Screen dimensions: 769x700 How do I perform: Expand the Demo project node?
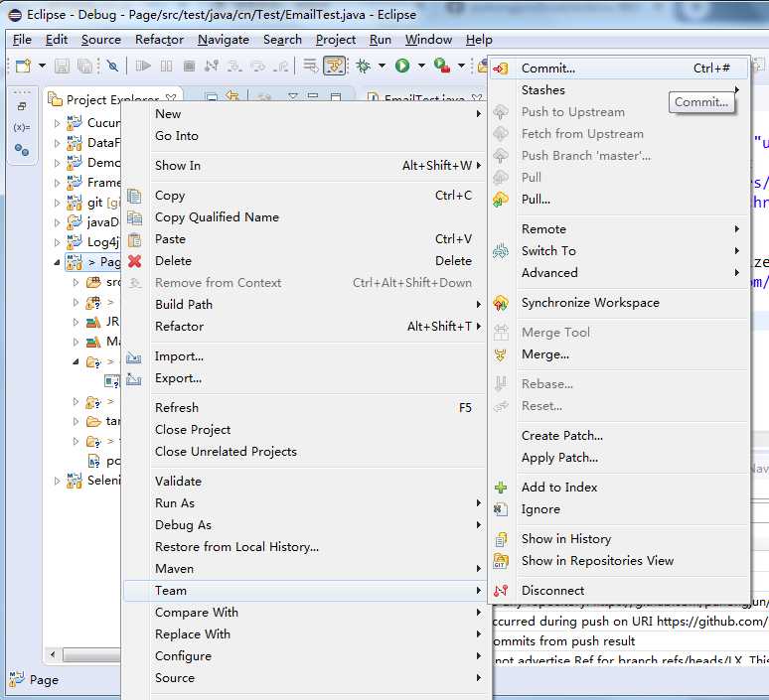57,163
